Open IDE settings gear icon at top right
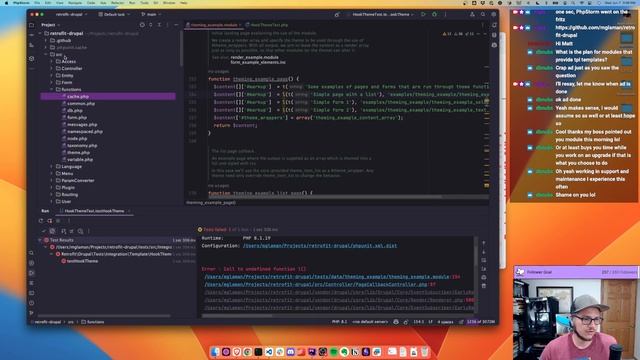Screen dimensions: 640x360 [493, 14]
